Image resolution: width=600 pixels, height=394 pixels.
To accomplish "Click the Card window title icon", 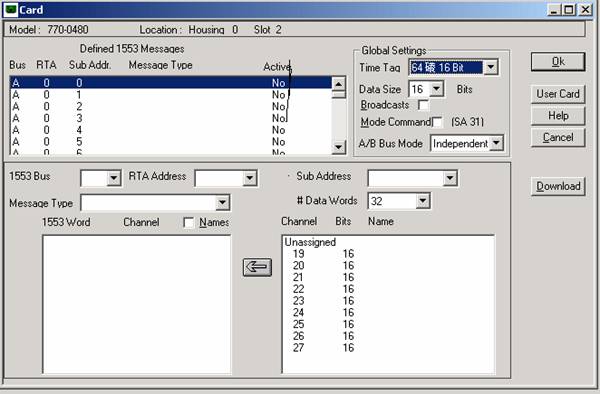I will pos(10,9).
